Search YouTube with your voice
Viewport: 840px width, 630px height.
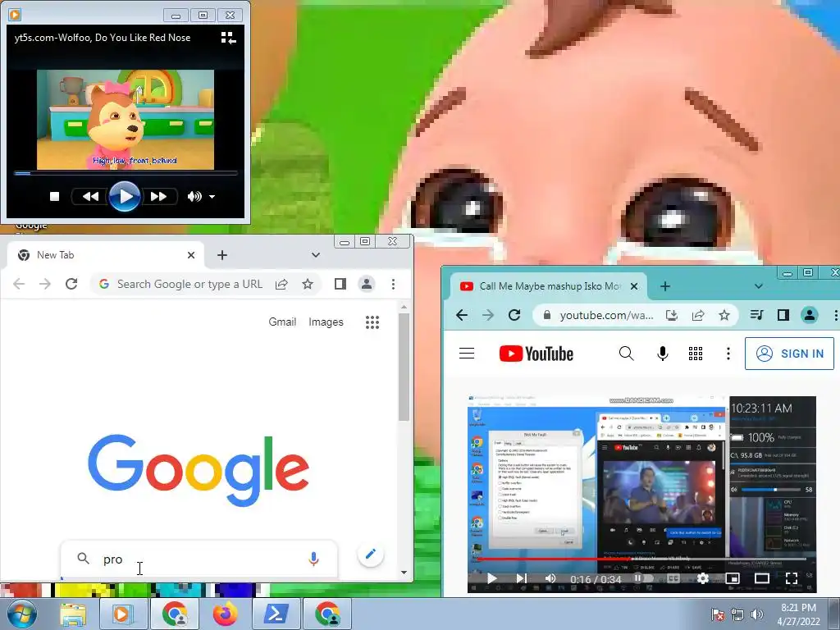[663, 354]
